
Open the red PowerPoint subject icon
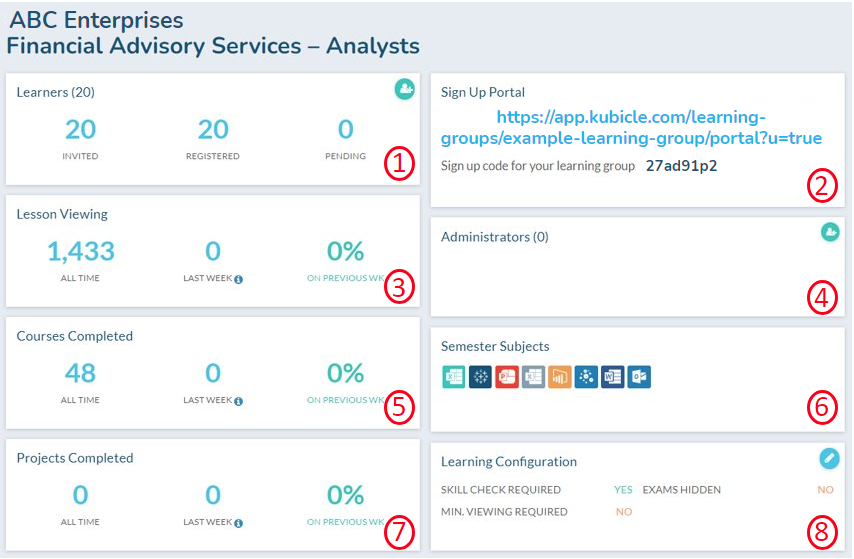(506, 377)
